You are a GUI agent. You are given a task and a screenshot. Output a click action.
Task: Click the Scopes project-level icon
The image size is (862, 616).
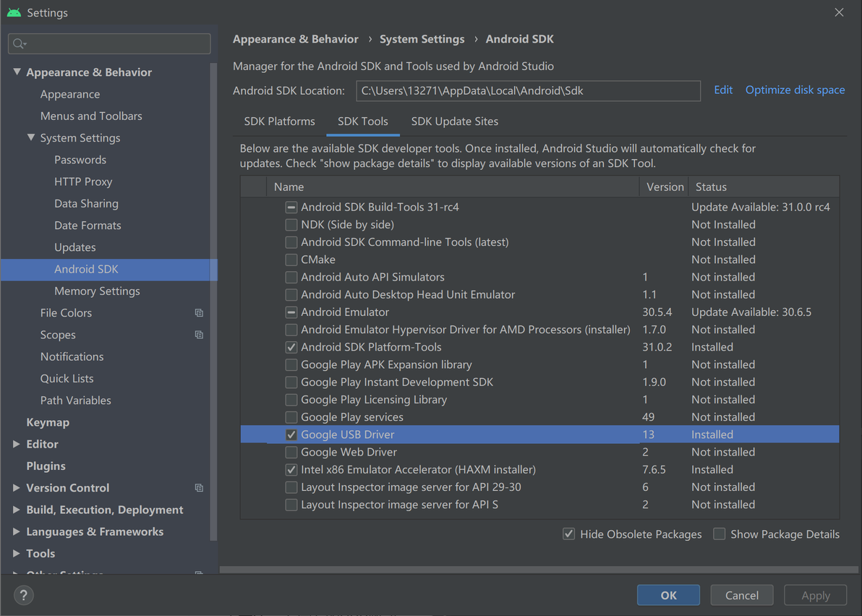pyautogui.click(x=199, y=335)
